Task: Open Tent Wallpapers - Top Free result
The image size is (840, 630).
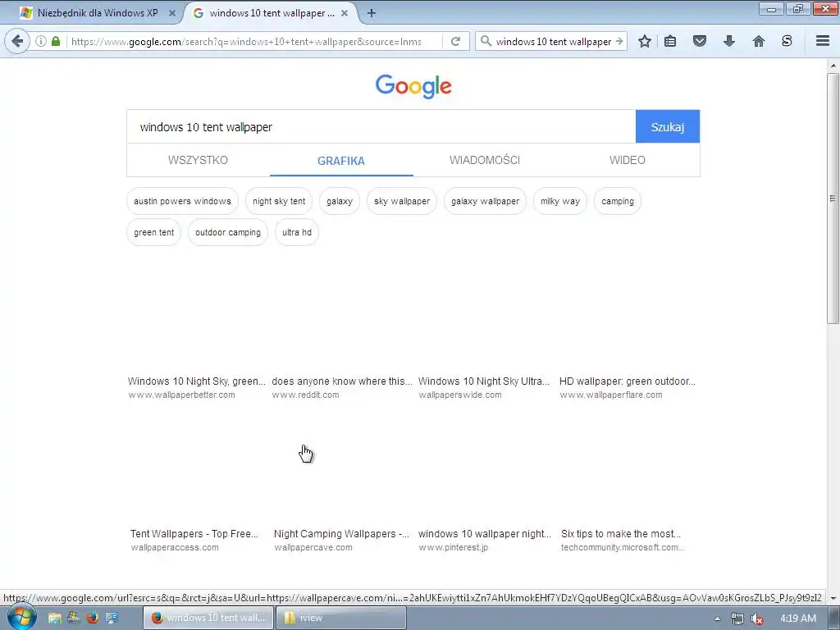Action: (x=194, y=534)
